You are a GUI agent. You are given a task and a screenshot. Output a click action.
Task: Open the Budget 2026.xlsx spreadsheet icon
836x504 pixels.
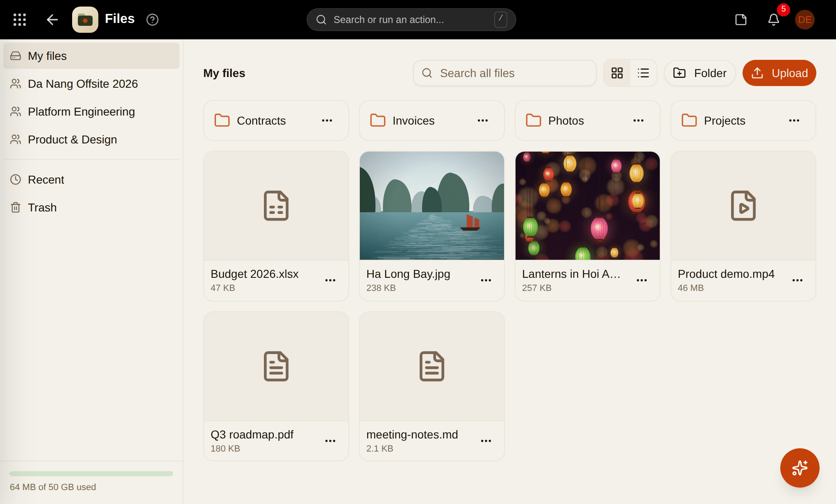pyautogui.click(x=276, y=206)
